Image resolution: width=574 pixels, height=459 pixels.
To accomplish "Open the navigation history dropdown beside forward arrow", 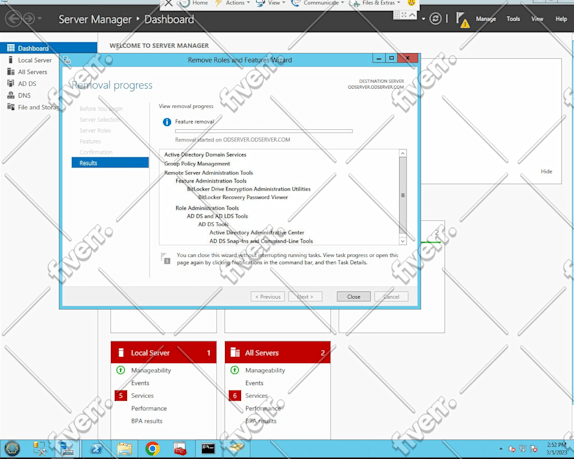I will tap(40, 18).
